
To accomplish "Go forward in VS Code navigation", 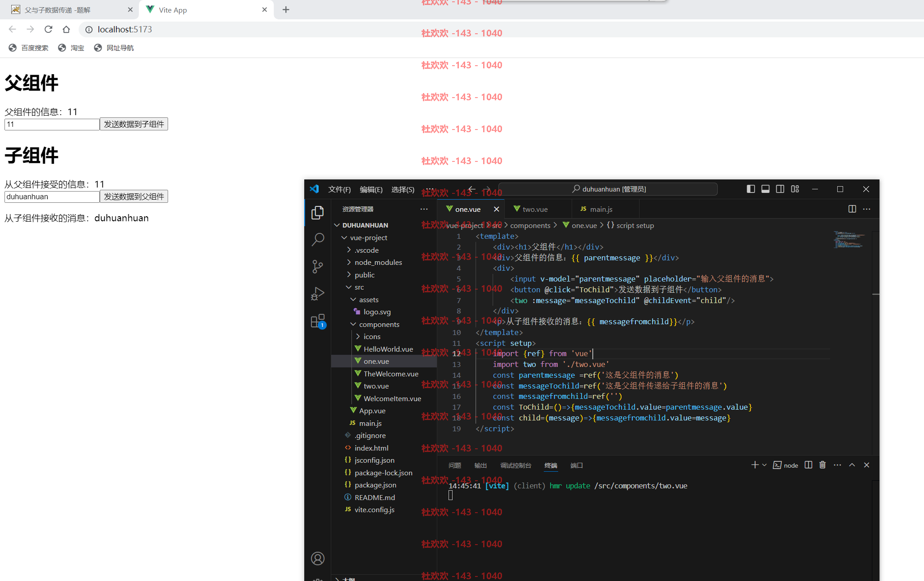I will click(487, 189).
